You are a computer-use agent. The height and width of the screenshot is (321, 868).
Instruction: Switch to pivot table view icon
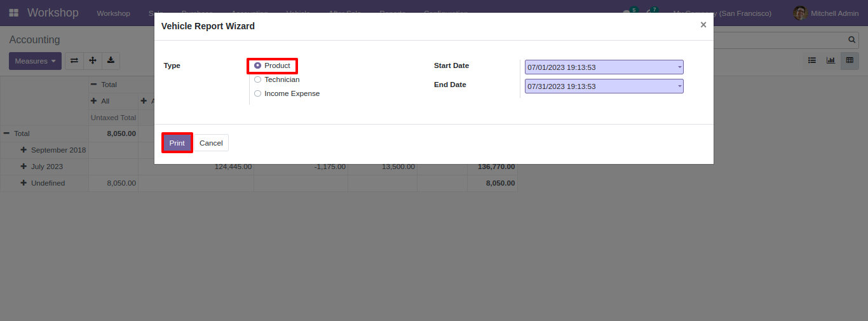pos(850,60)
